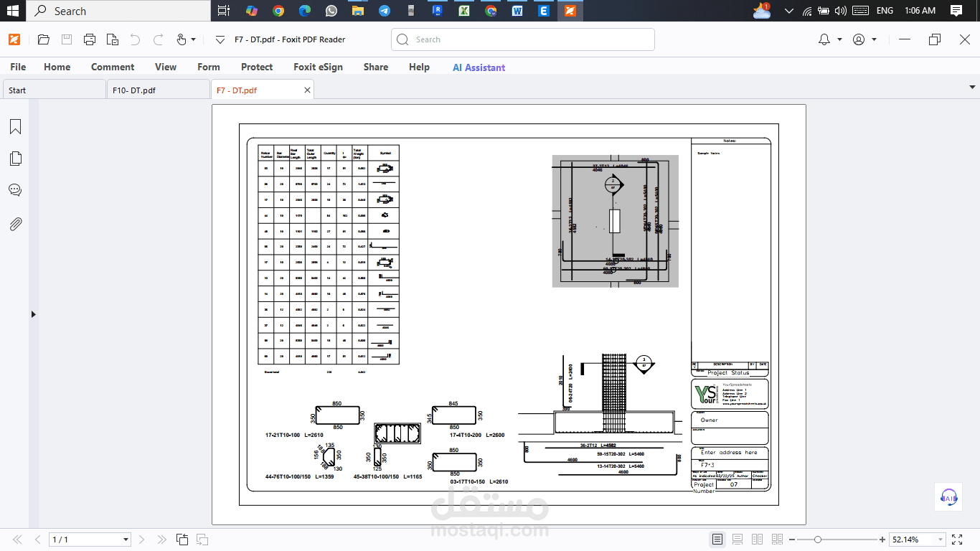Open the Attachments paperclip panel icon
The image size is (980, 551).
(x=15, y=224)
